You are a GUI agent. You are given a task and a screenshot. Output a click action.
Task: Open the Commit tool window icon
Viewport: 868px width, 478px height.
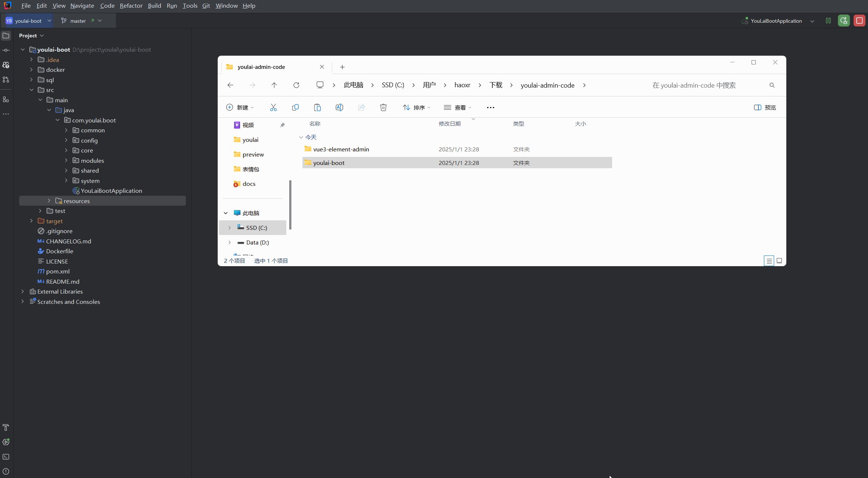[6, 50]
